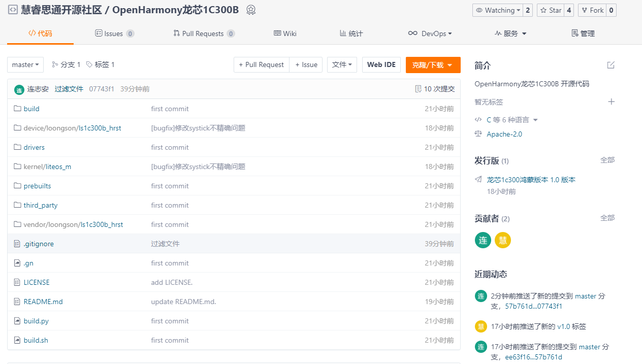Open the 慧睿思通开源社区 organization link
642x364 pixels.
pos(61,10)
